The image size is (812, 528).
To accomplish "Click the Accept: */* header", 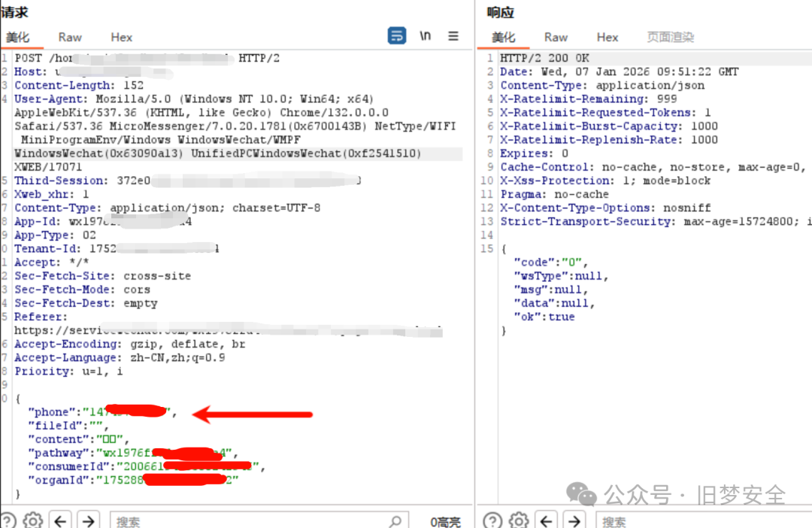I will 51,262.
